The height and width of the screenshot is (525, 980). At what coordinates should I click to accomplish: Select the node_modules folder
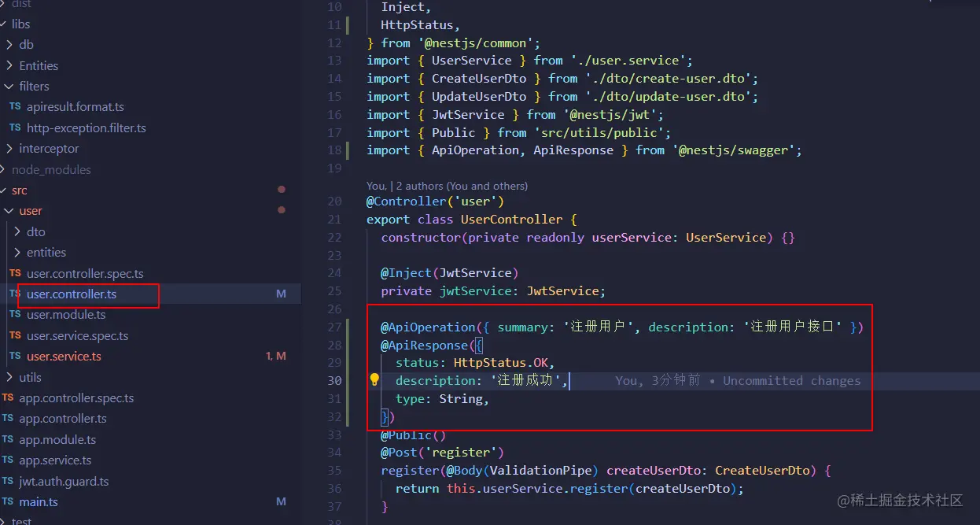click(x=51, y=170)
